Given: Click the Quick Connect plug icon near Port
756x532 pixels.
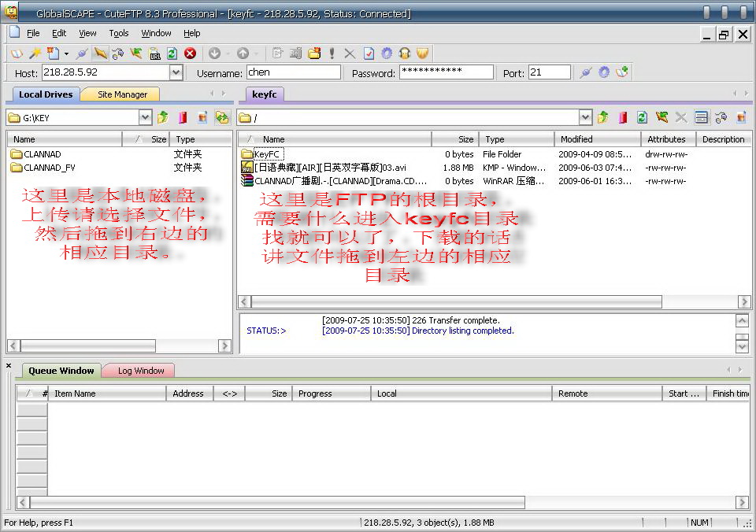Looking at the screenshot, I should pos(585,72).
